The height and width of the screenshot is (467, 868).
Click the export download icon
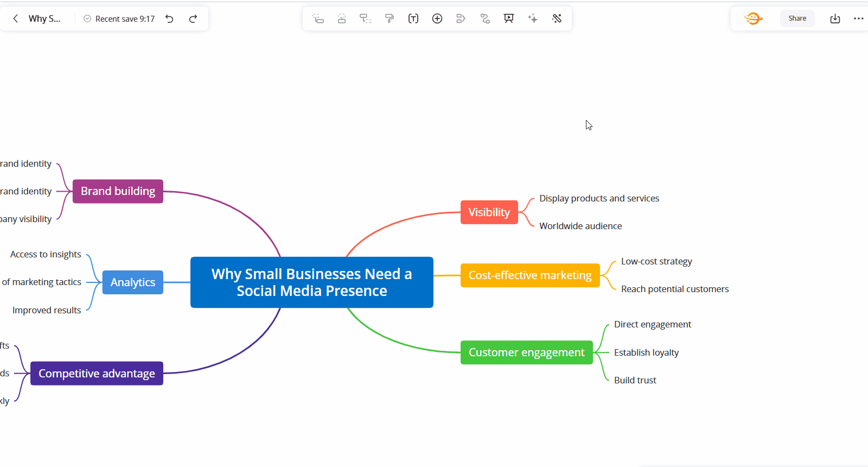point(835,18)
